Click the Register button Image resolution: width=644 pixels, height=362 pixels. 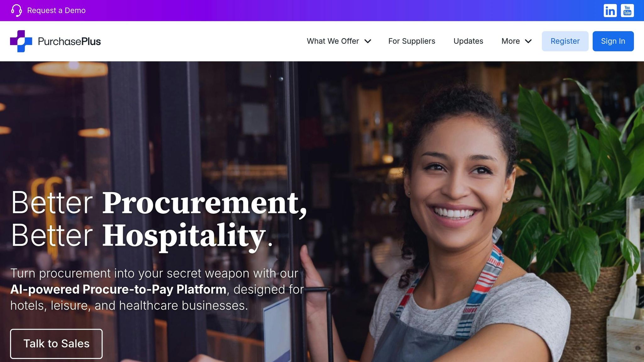click(x=565, y=41)
